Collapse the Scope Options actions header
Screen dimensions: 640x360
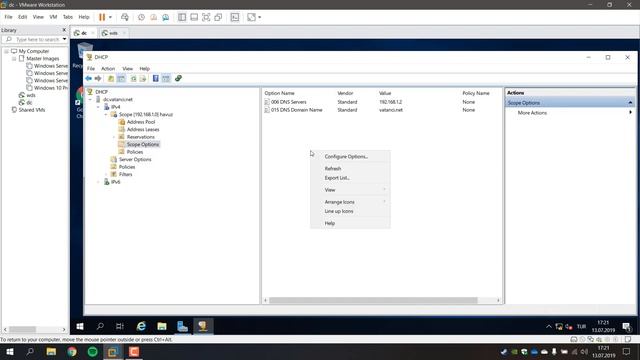tap(630, 103)
